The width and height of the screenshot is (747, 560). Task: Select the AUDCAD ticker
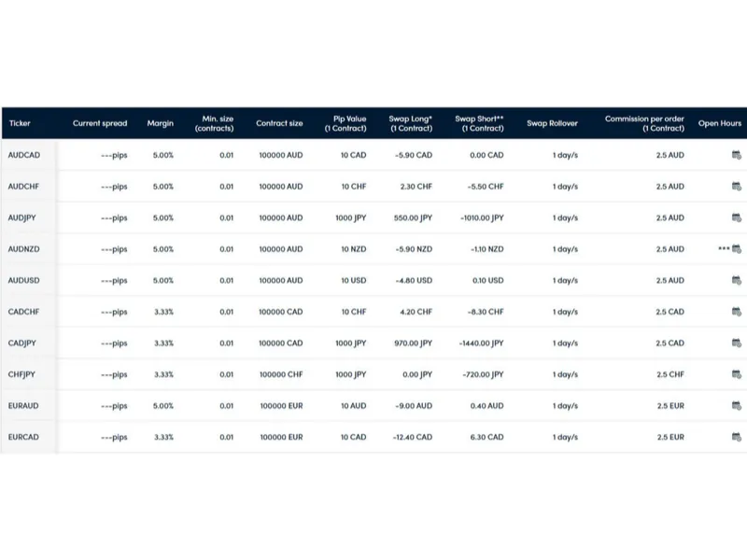tap(24, 155)
